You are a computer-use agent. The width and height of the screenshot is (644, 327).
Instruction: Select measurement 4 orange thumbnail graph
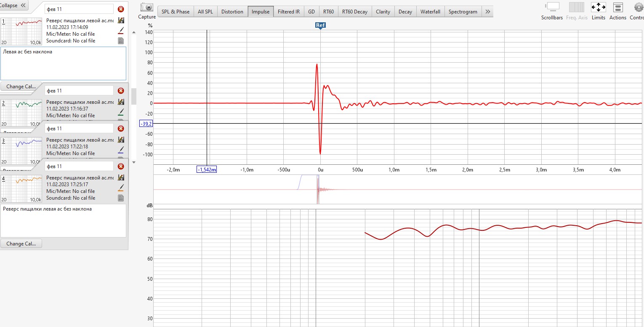(21, 189)
